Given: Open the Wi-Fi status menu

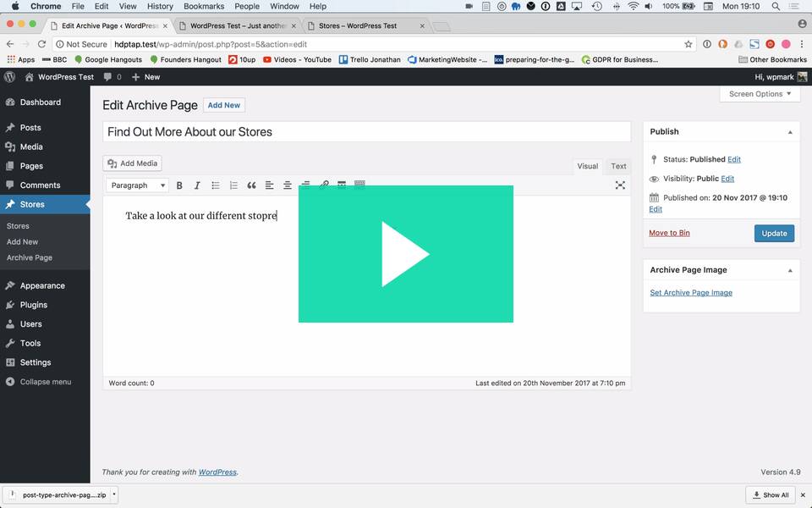Looking at the screenshot, I should click(x=633, y=6).
